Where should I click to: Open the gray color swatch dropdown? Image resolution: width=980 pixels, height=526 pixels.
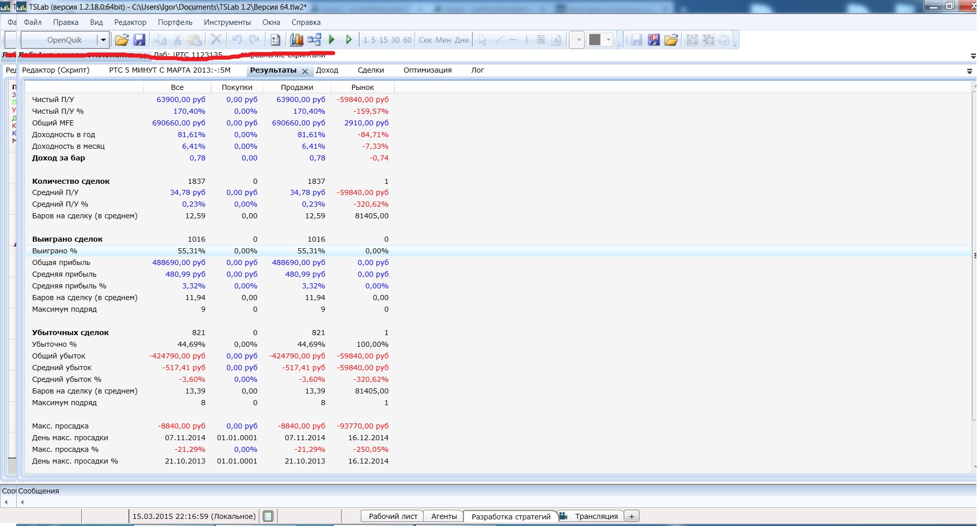[x=608, y=40]
